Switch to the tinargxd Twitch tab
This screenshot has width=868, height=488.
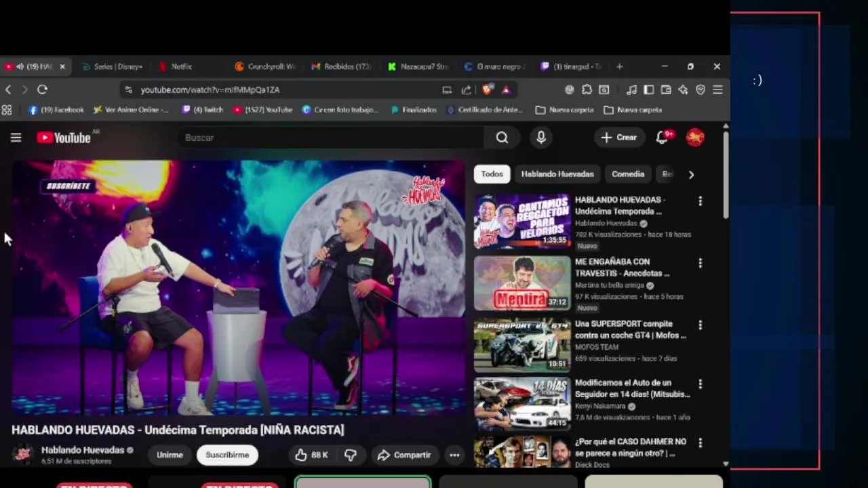(571, 66)
